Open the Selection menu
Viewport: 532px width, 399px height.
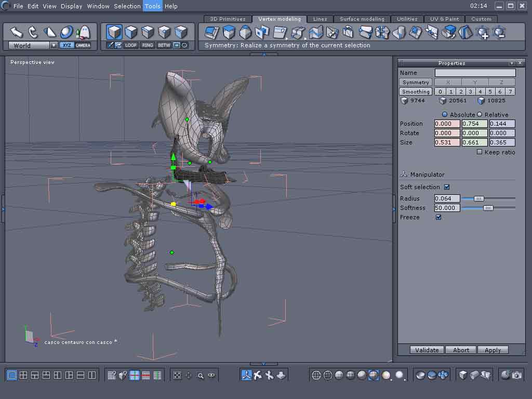pos(127,6)
